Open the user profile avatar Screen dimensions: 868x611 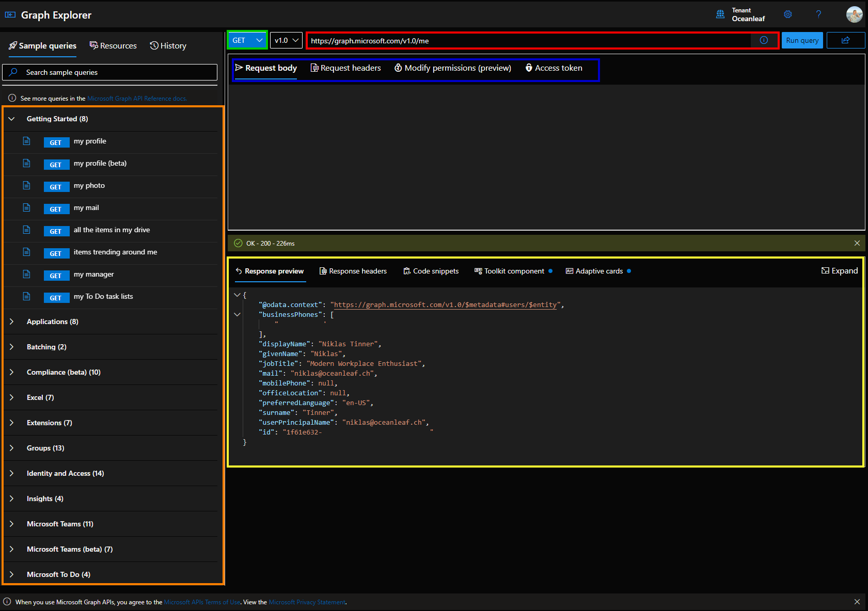pos(854,14)
